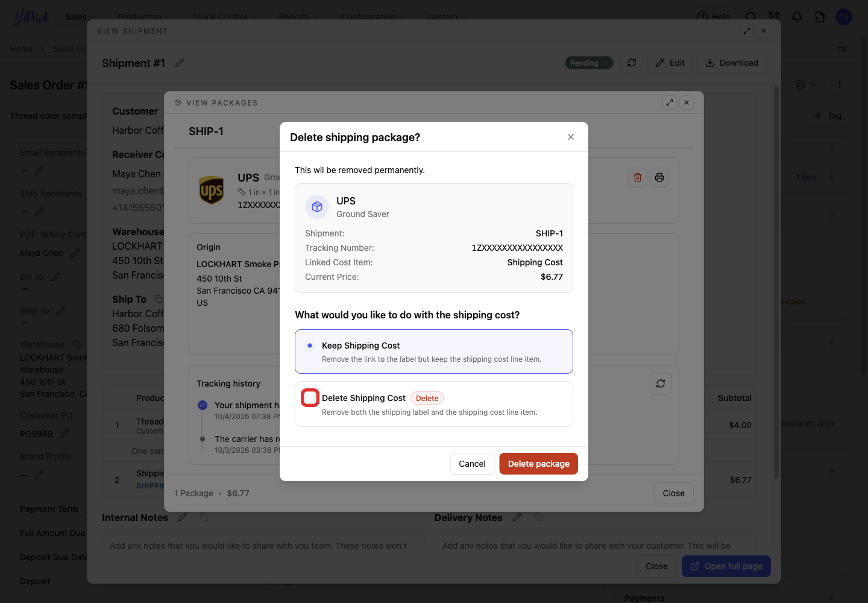Confirm with the Delete package button

[x=538, y=464]
